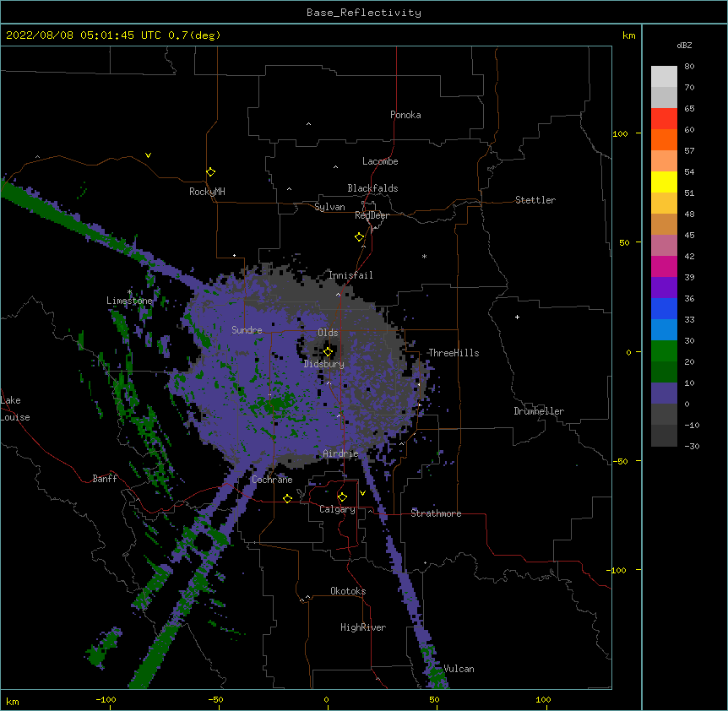Click the Blackfalds city label
Viewport: 728px width, 711px height.
click(372, 188)
